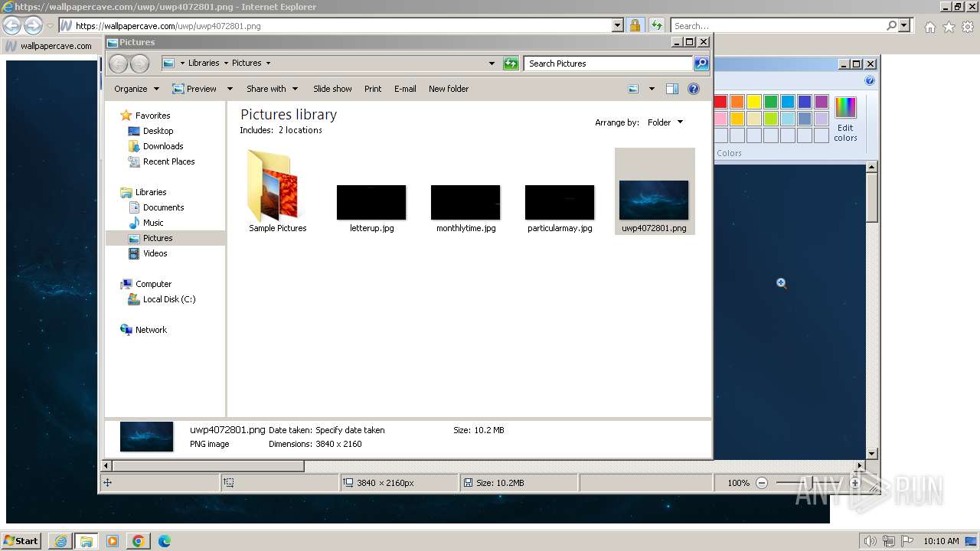Open the view options dropdown arrow
Image resolution: width=980 pixels, height=551 pixels.
(x=652, y=89)
